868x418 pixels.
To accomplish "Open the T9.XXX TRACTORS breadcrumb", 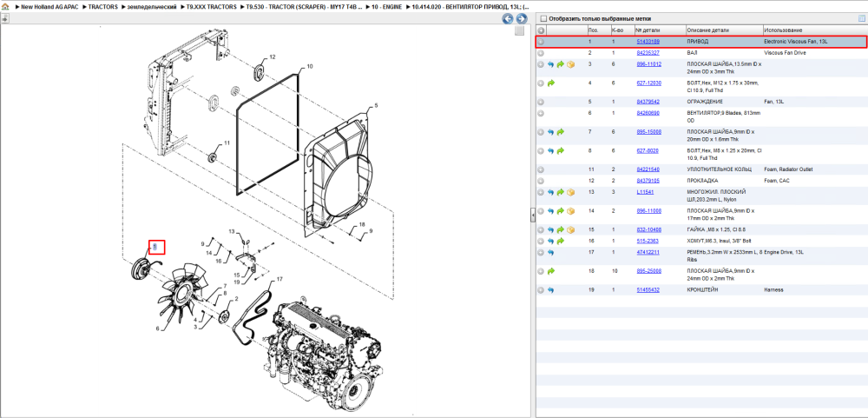I will tap(212, 7).
